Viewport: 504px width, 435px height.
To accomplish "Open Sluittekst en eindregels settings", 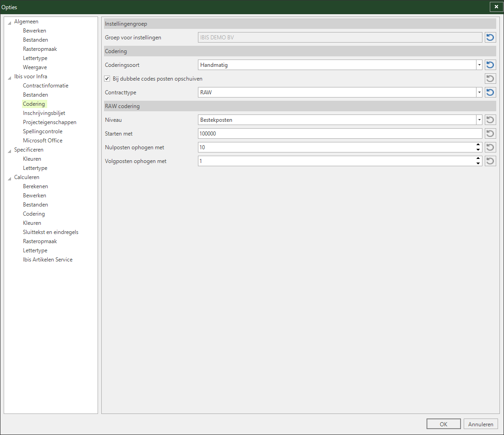I will click(51, 232).
